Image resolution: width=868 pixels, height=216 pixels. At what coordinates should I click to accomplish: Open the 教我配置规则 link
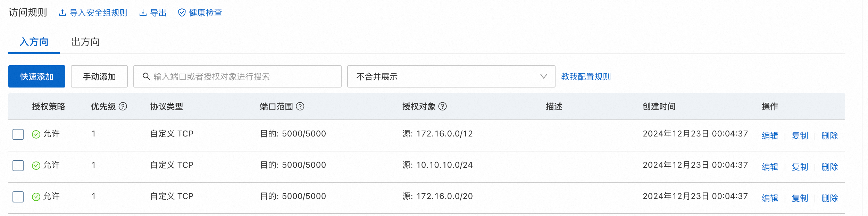click(x=586, y=77)
